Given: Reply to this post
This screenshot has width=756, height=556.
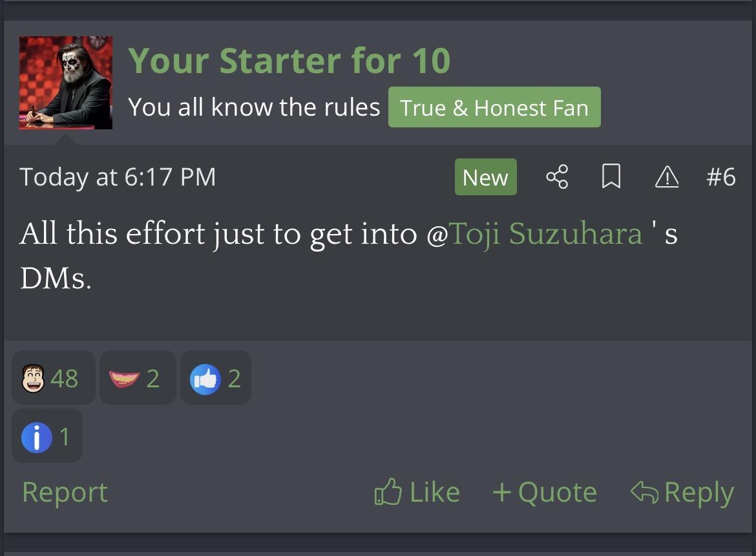Looking at the screenshot, I should tap(682, 493).
